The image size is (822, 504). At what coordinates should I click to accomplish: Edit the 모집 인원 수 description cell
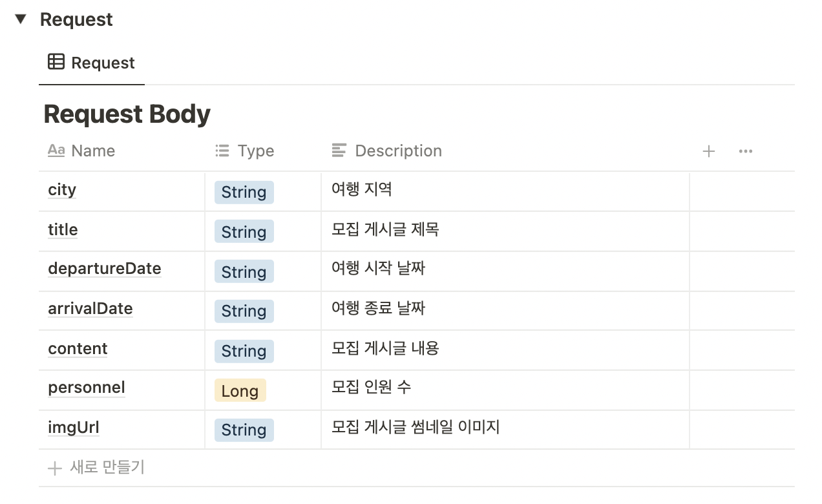click(505, 390)
